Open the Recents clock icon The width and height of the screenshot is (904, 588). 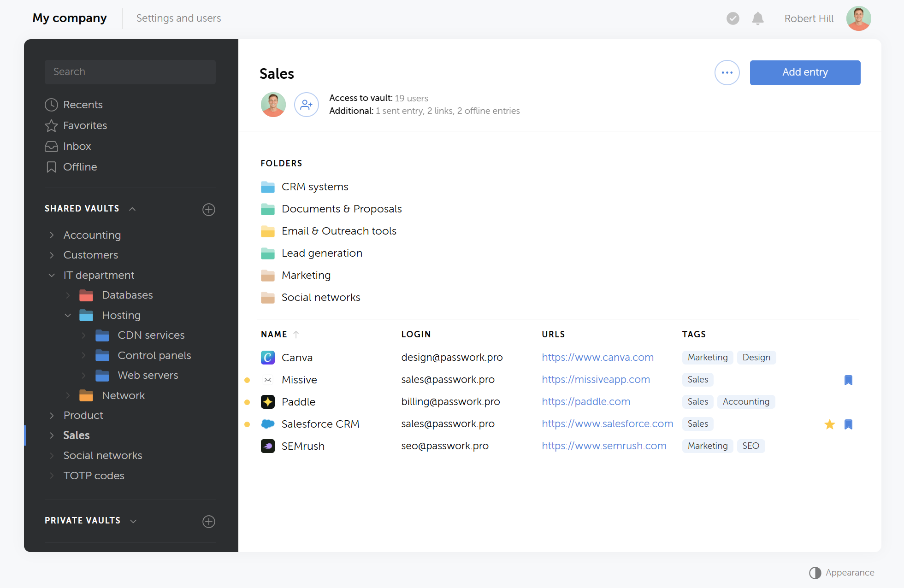[x=51, y=105]
